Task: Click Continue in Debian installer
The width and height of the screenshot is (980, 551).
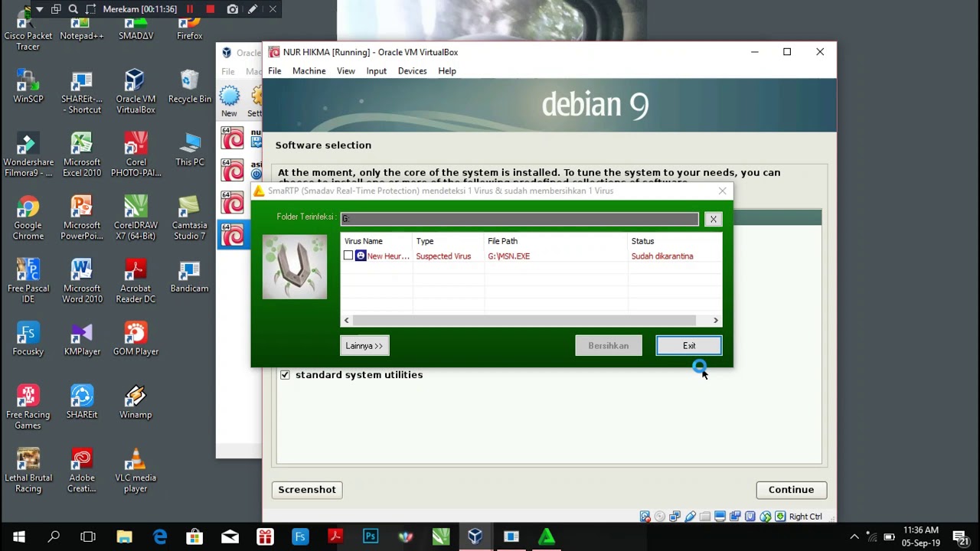Action: 791,490
